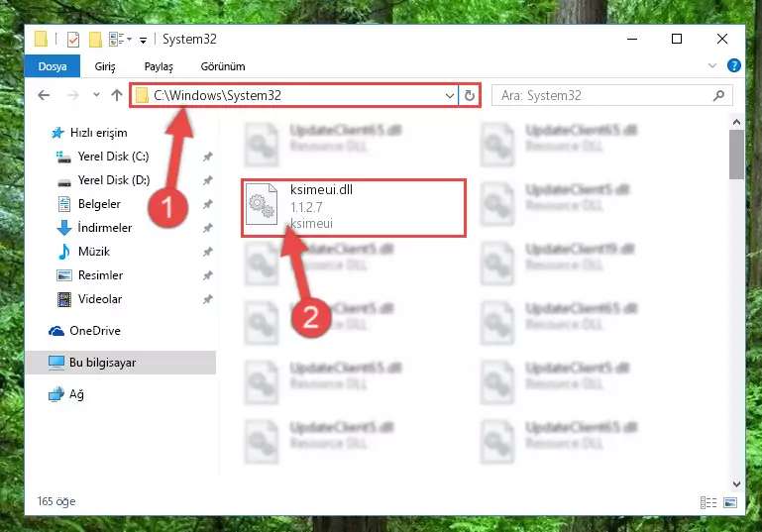
Task: Click the pin icon beside Yerel Disk (C:)
Action: (x=207, y=157)
